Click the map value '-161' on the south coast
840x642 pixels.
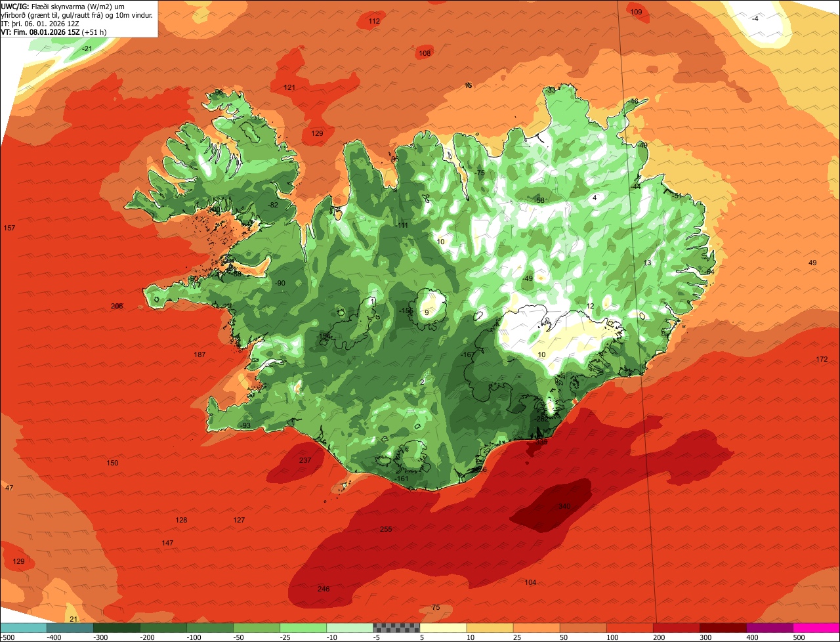click(402, 479)
